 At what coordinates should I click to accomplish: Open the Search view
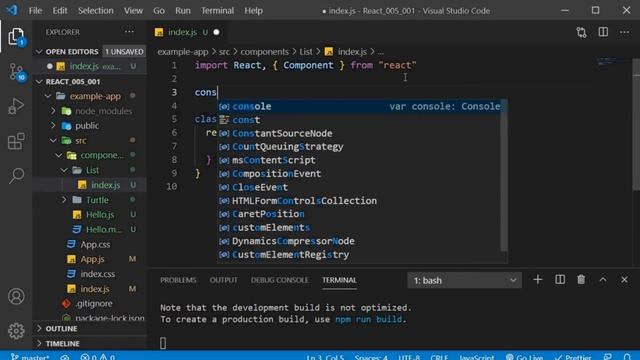click(16, 176)
